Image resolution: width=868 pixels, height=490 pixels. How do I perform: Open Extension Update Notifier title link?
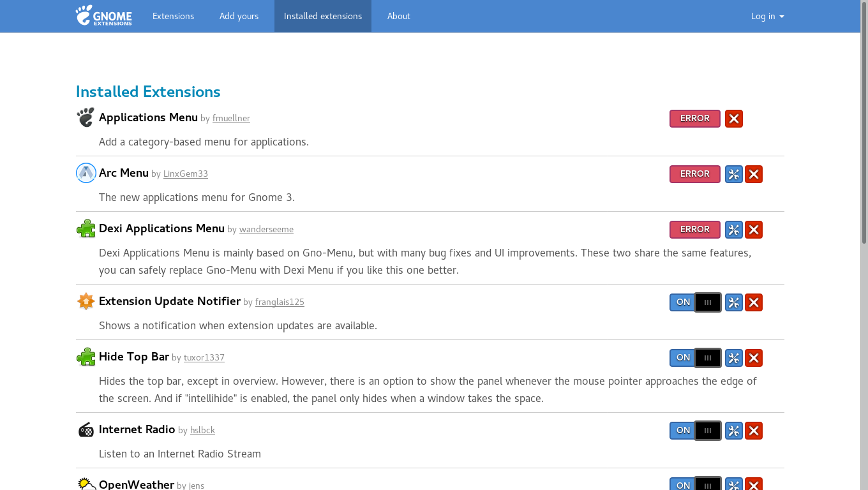pos(170,301)
